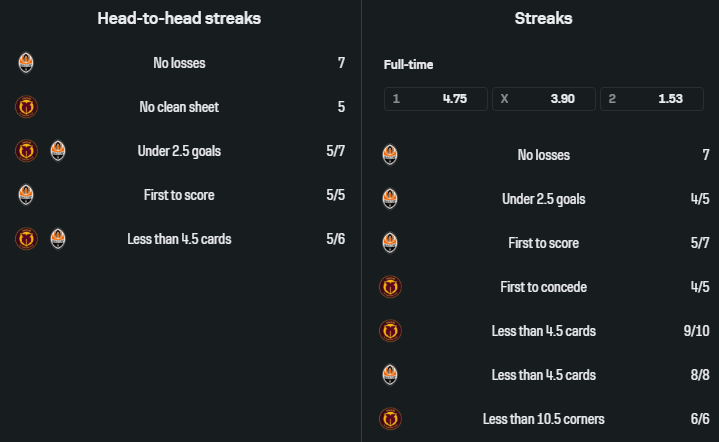Click the Head-to-head streaks heading
719x442 pixels.
[x=179, y=18]
